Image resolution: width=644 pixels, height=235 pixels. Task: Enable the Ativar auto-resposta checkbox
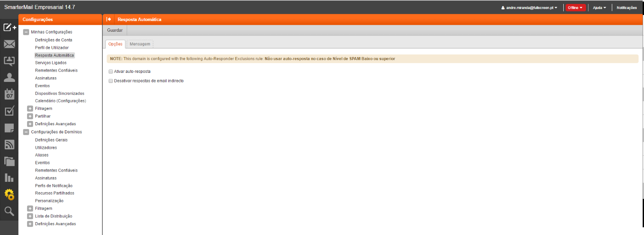111,72
